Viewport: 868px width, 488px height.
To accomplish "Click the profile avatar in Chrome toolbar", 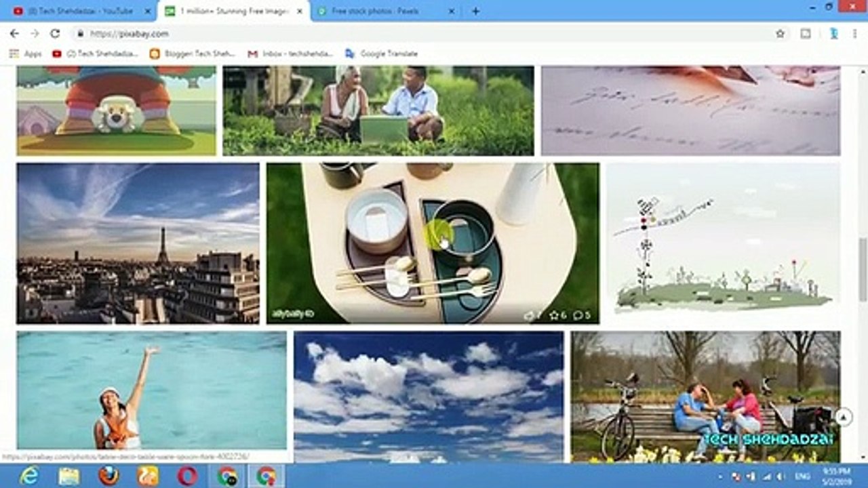I will pos(834,33).
